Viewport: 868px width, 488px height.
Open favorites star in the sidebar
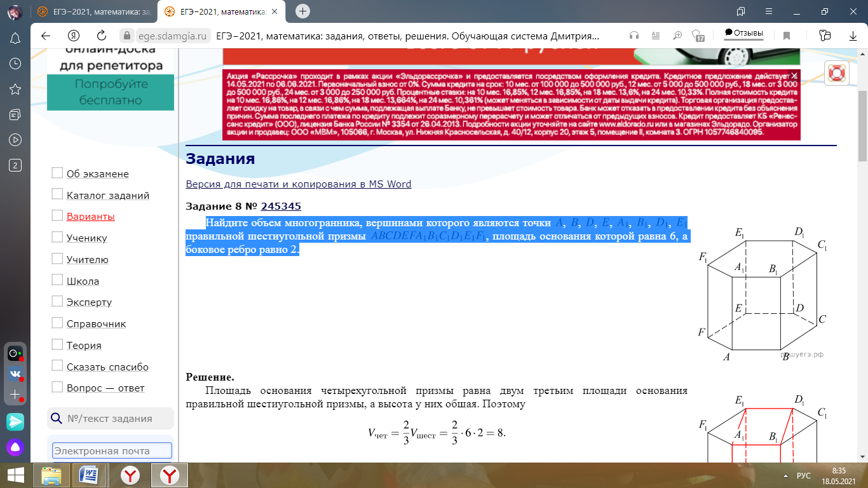tap(16, 88)
